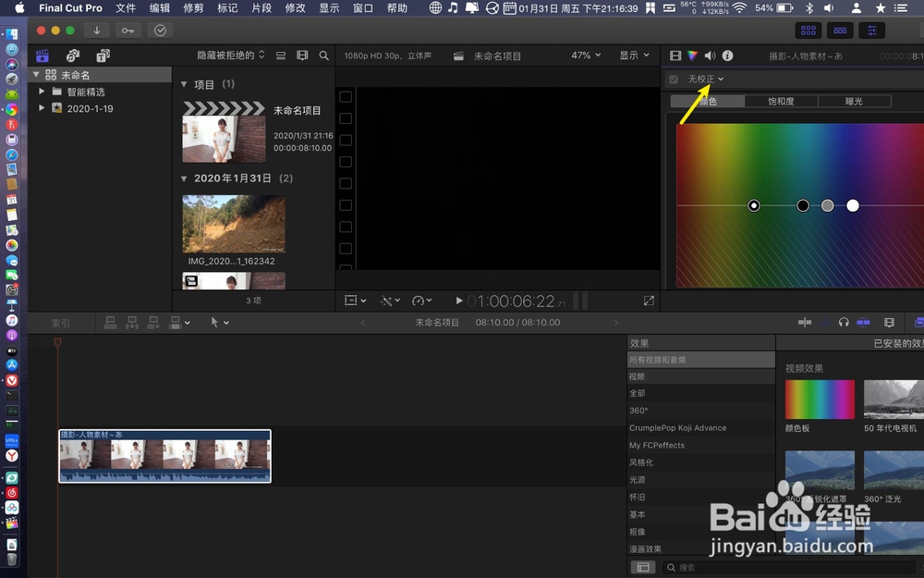Toggle timeline snapping icon
The width and height of the screenshot is (924, 578).
click(863, 322)
